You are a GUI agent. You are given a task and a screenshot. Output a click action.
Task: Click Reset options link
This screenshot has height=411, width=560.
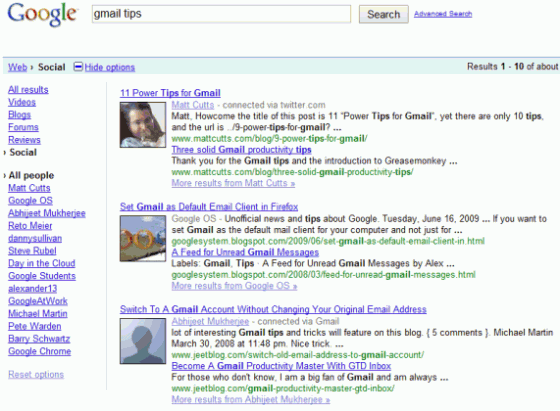36,375
